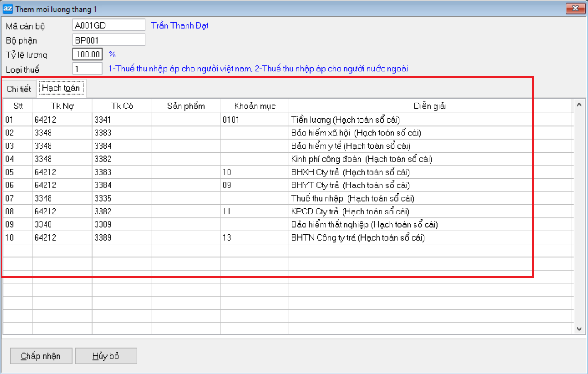This screenshot has width=588, height=374.
Task: Edit the Mã cán bộ field A001GD
Action: pyautogui.click(x=108, y=25)
